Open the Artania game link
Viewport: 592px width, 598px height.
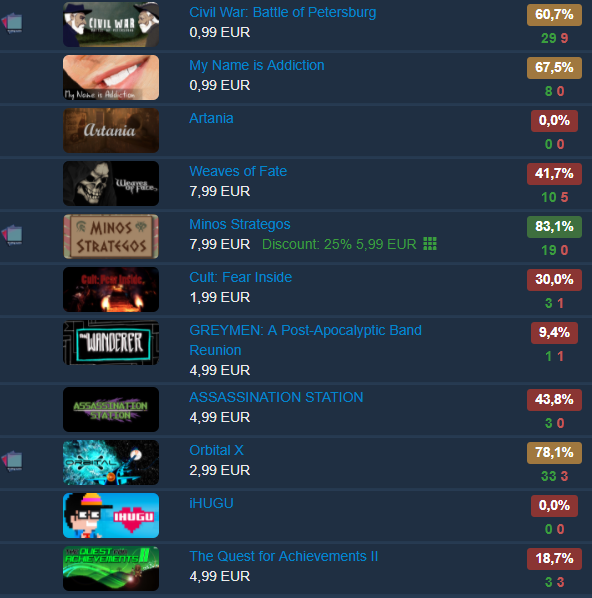[x=211, y=118]
